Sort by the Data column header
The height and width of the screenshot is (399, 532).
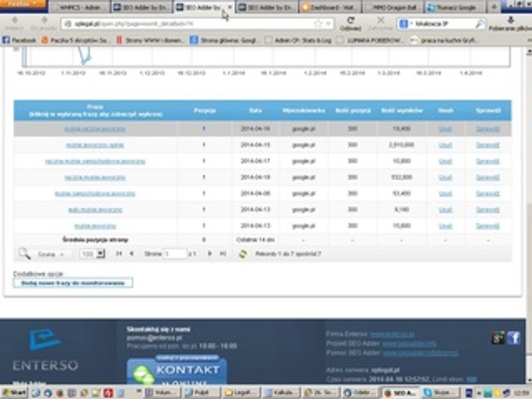255,111
